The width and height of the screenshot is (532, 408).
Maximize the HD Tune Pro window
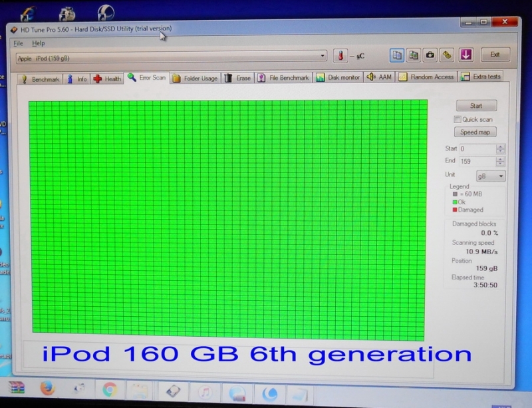click(483, 22)
